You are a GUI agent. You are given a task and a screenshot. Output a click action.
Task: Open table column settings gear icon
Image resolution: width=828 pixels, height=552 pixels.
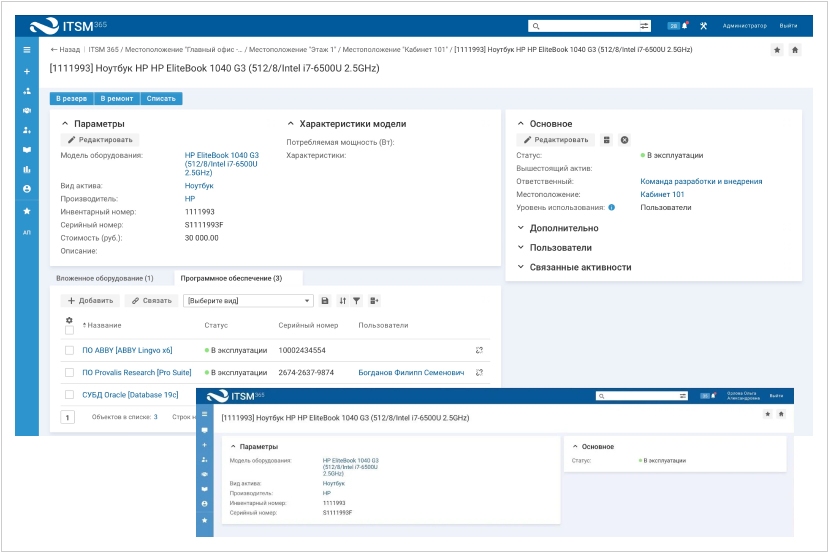(69, 320)
